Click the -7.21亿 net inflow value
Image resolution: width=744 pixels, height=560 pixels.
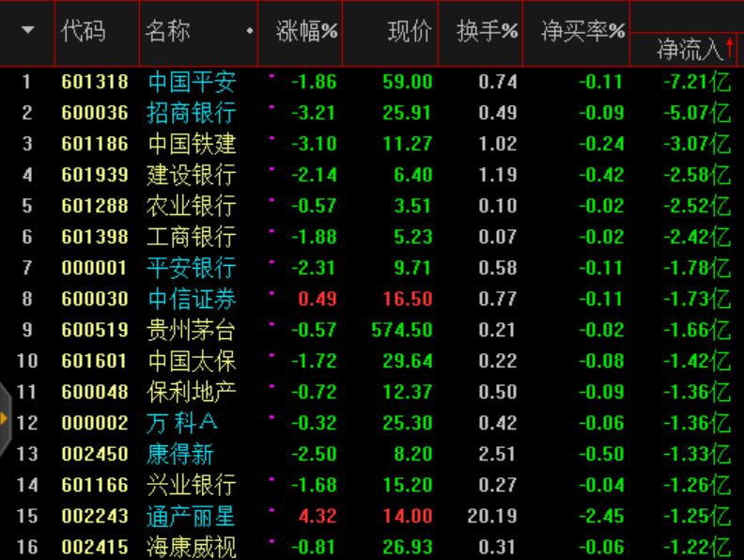click(x=696, y=83)
